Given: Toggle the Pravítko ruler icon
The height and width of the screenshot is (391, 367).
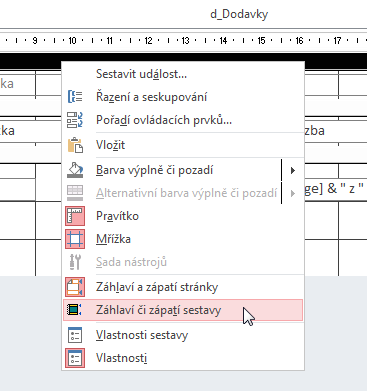Looking at the screenshot, I should pos(75,216).
